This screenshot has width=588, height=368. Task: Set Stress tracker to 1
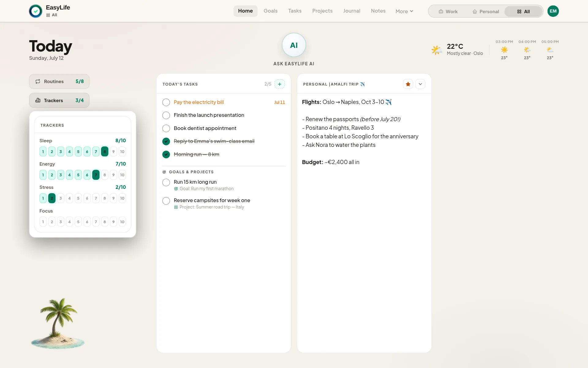pos(43,198)
